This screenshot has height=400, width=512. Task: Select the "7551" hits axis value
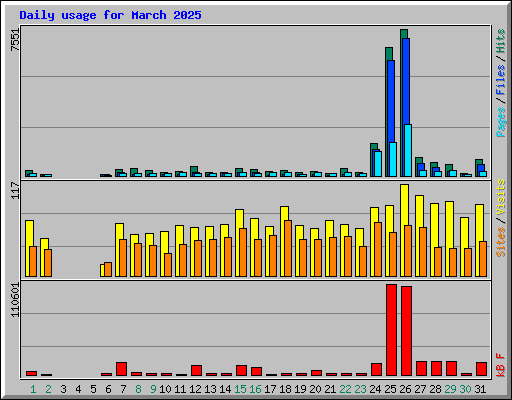[x=15, y=40]
